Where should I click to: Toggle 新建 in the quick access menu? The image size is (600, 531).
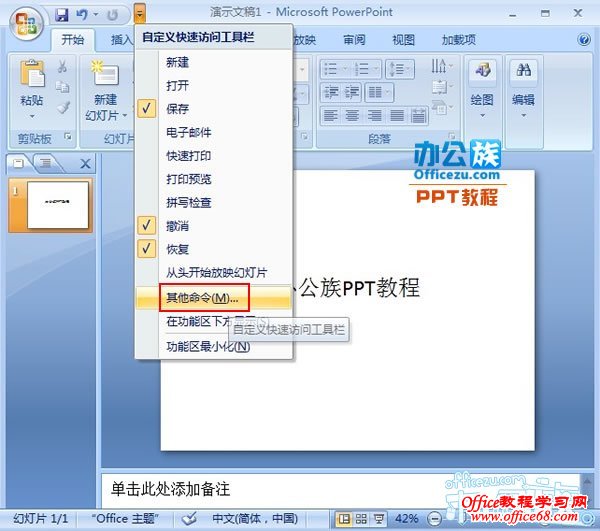pyautogui.click(x=214, y=62)
